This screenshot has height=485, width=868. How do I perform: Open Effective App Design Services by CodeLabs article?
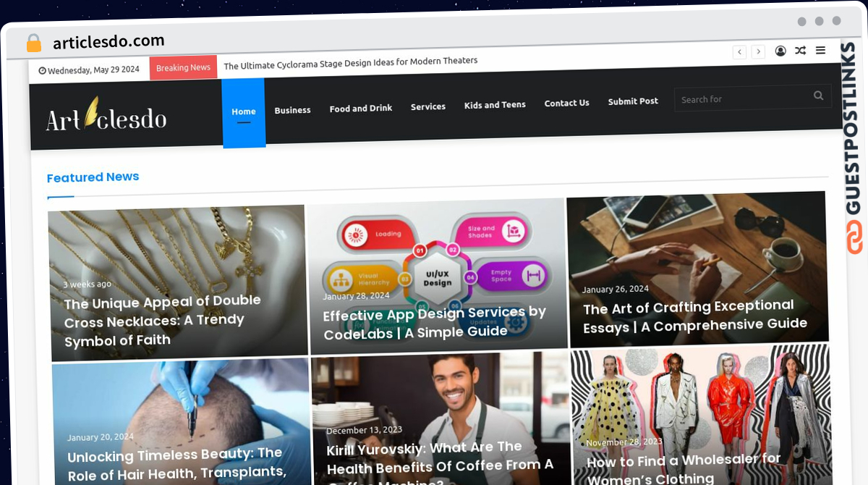point(434,323)
